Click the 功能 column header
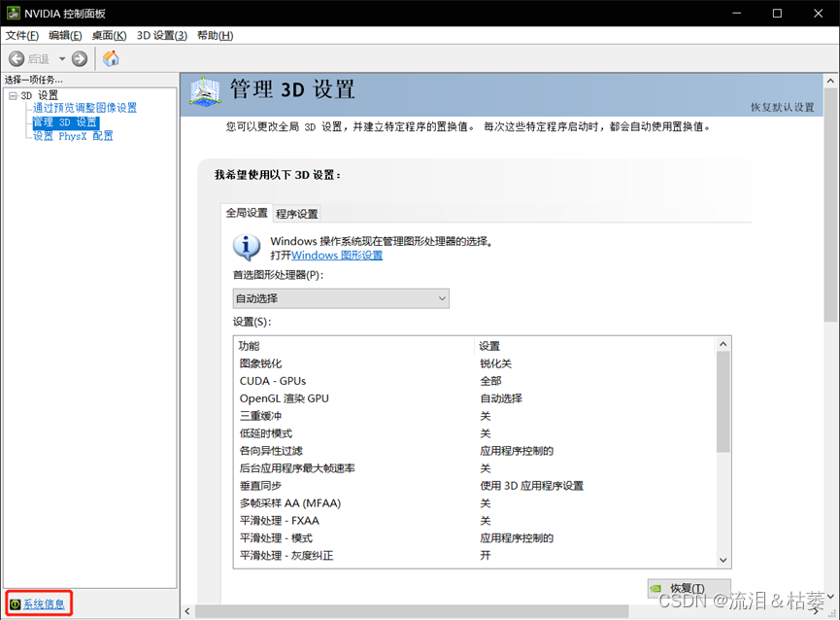The height and width of the screenshot is (620, 840). point(354,346)
